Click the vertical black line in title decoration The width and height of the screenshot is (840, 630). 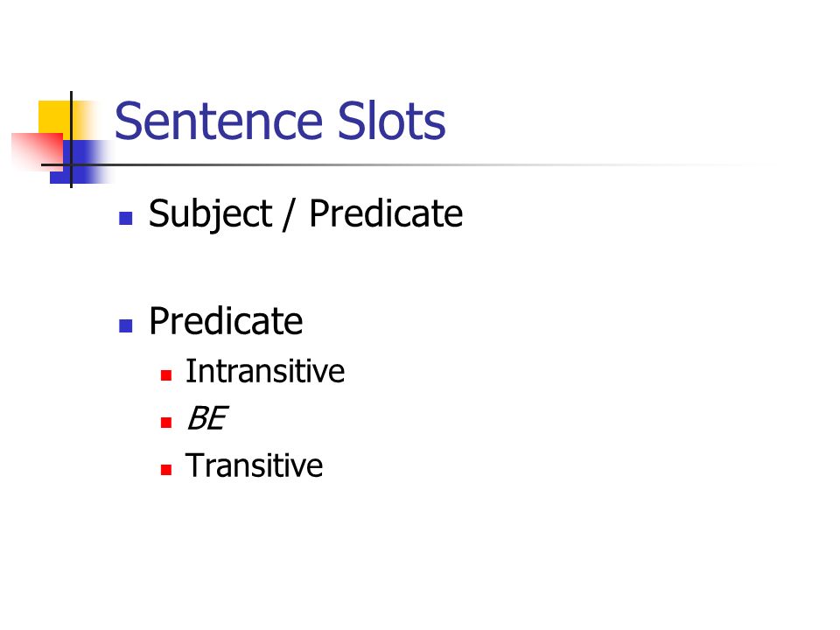[71, 139]
